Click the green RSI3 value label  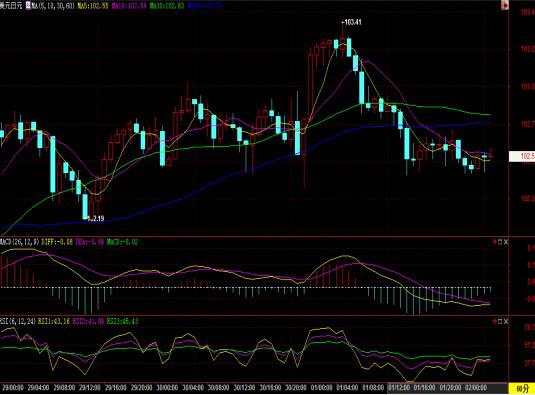tap(122, 321)
